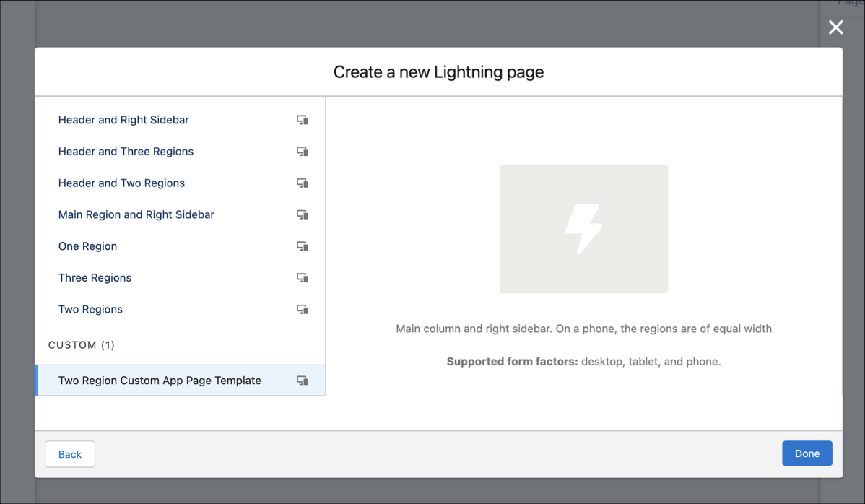Screen dimensions: 865x504
Task: Select the Three Regions template
Action: 95,277
